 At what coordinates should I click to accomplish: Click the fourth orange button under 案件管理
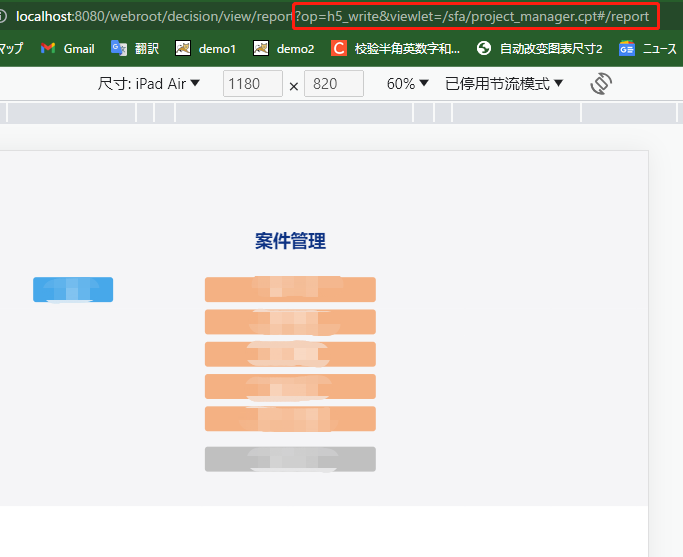290,386
